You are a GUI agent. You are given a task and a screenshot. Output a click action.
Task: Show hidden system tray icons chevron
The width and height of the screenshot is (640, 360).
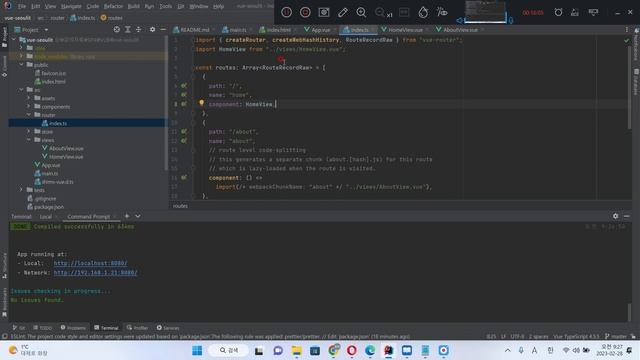(507, 350)
